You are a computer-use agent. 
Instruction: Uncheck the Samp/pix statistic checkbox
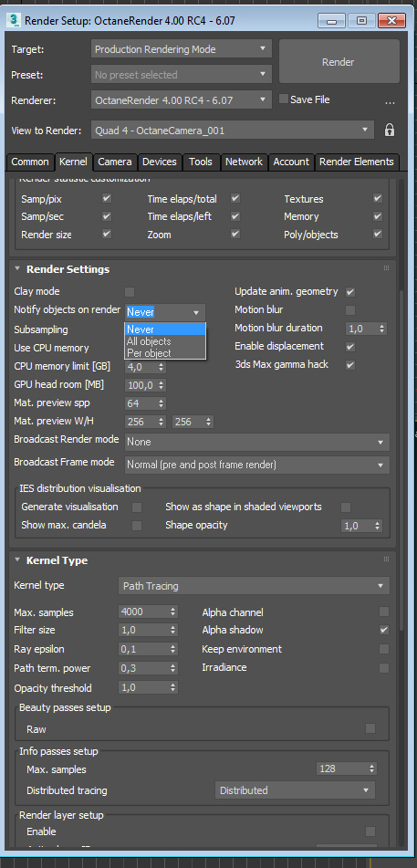point(107,198)
